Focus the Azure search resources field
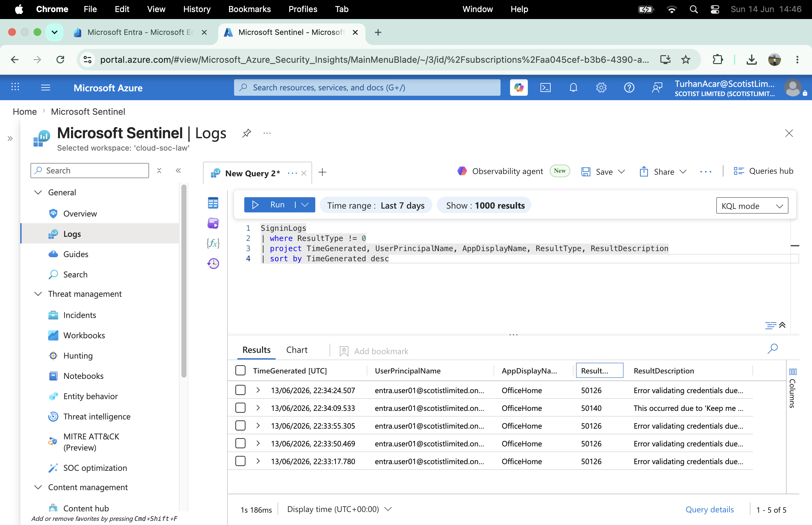The height and width of the screenshot is (525, 812). (367, 87)
